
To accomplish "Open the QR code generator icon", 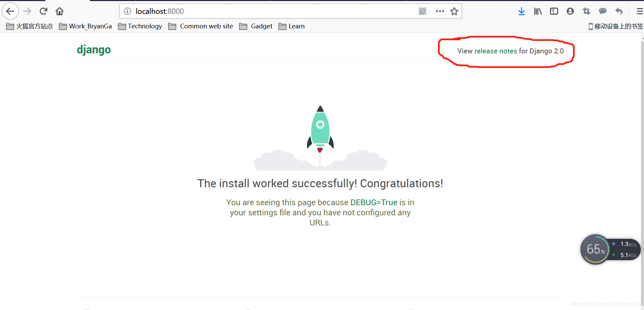I will pos(422,11).
